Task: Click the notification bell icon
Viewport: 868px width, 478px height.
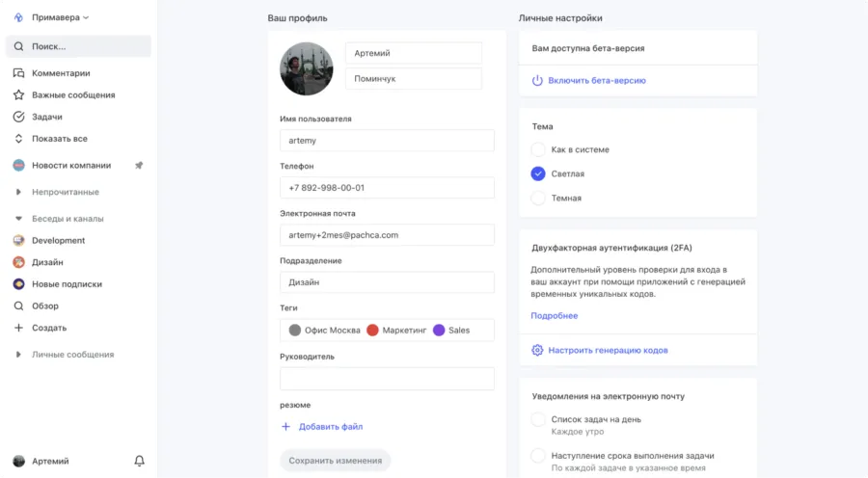Action: tap(139, 461)
